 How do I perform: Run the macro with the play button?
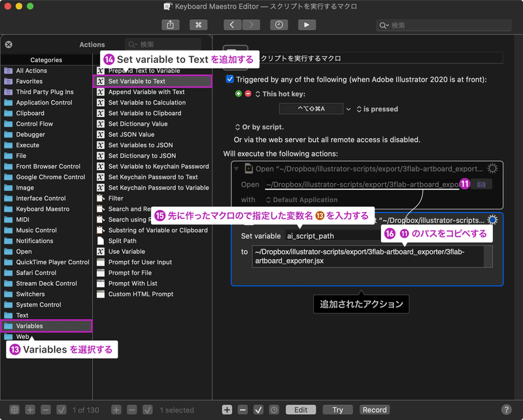[307, 25]
